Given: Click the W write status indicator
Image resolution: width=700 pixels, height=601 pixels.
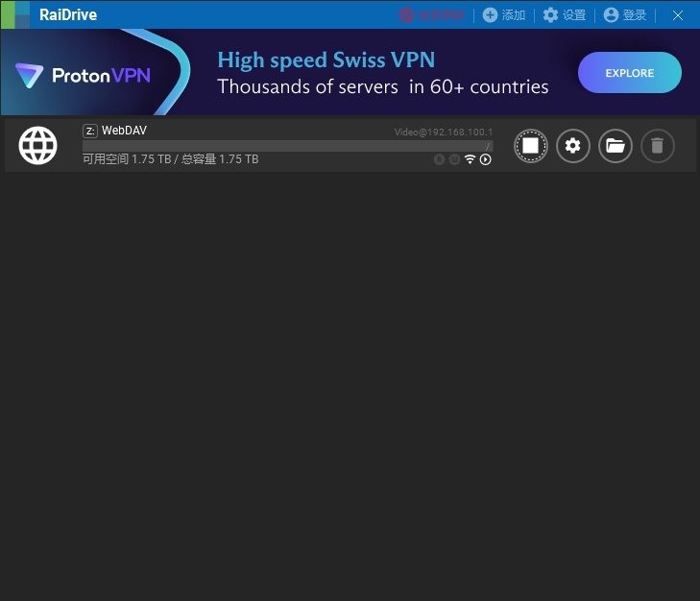Looking at the screenshot, I should tap(454, 159).
